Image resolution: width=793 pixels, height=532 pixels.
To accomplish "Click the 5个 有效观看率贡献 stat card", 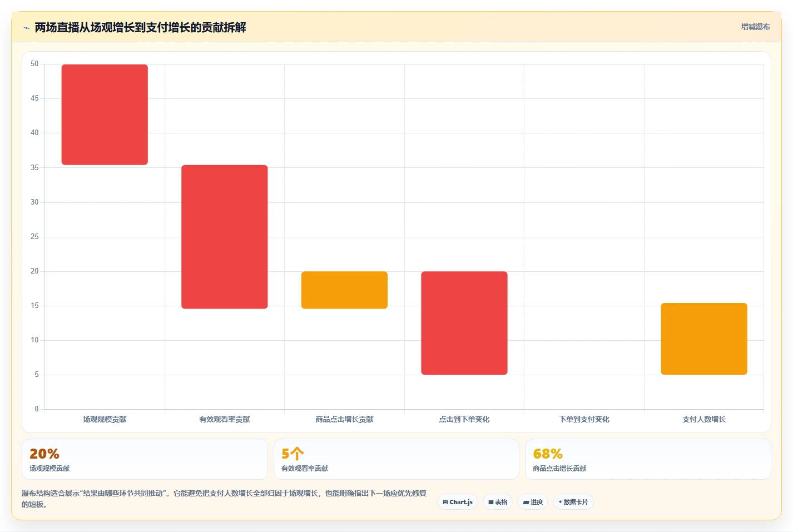I will [x=396, y=459].
